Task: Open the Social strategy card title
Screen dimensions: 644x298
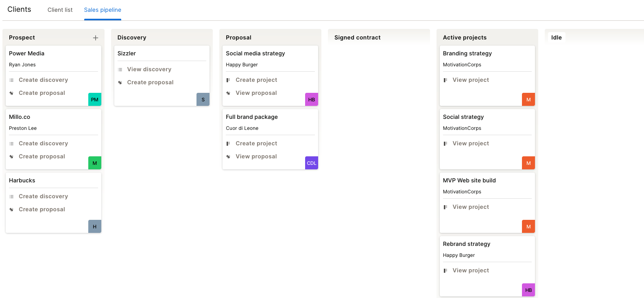Action: coord(463,117)
